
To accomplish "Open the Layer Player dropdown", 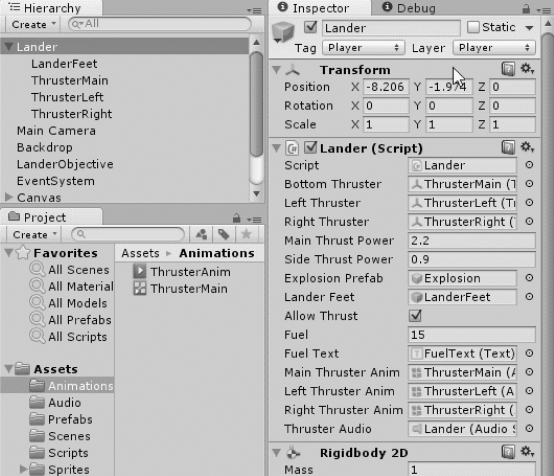I will click(494, 48).
